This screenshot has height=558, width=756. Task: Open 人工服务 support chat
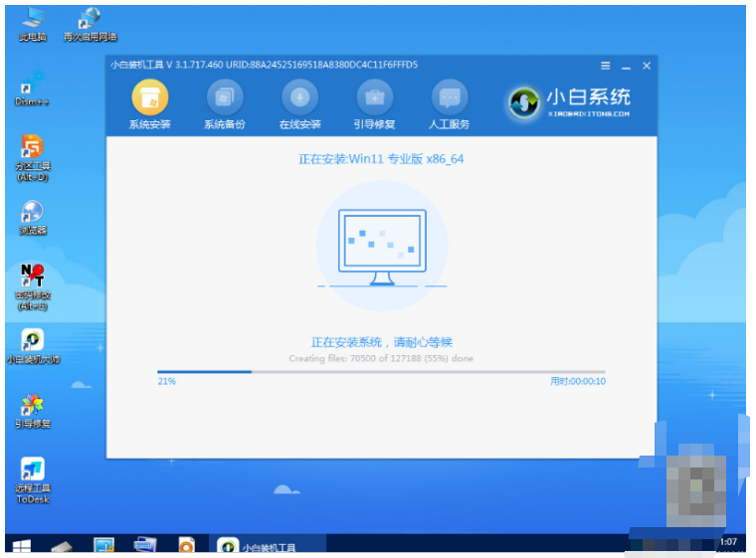coord(450,104)
